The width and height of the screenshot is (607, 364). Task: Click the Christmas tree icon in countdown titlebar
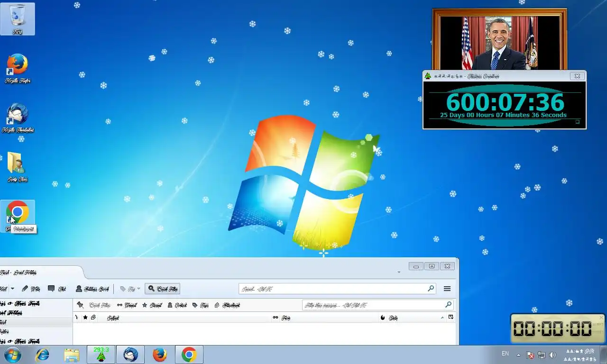coord(428,76)
